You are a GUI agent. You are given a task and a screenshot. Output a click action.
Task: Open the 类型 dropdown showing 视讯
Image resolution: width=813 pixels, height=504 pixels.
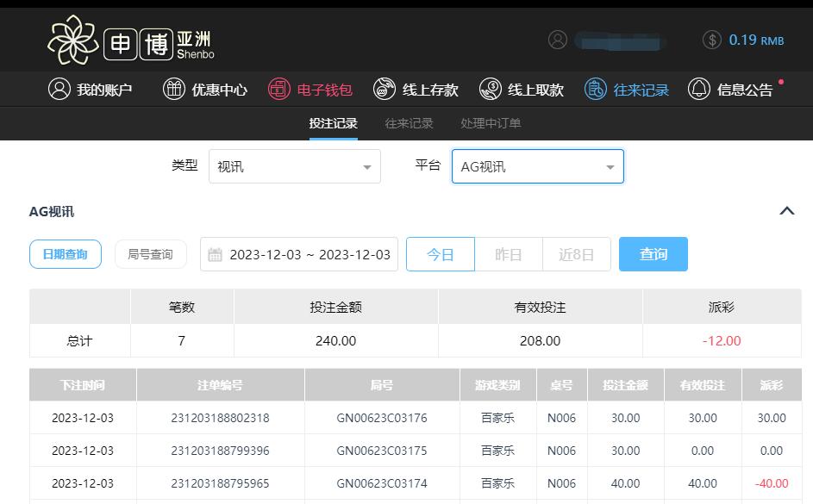[294, 166]
